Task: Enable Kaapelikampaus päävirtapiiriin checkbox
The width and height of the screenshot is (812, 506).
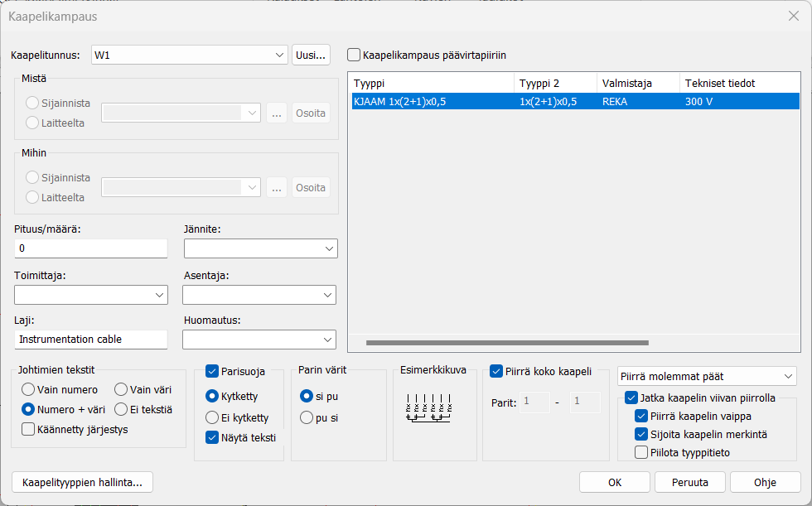Action: click(355, 55)
